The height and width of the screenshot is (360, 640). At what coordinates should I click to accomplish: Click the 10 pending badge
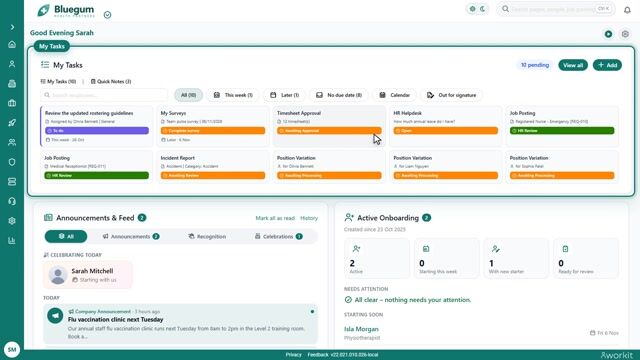click(x=535, y=65)
